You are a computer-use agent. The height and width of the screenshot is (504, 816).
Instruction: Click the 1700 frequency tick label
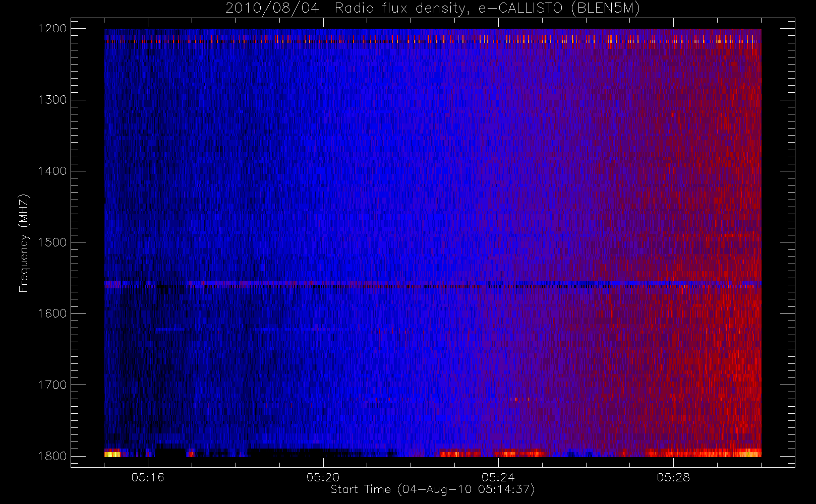[52, 385]
